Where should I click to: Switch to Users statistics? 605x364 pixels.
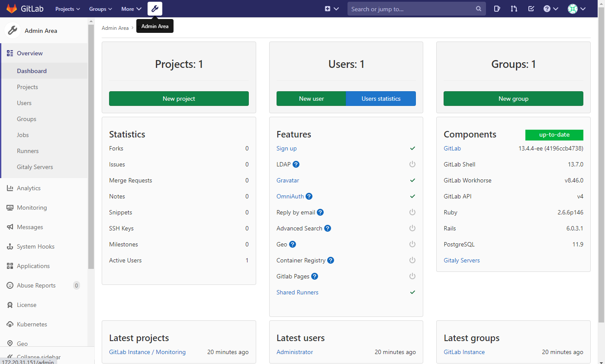click(x=381, y=99)
